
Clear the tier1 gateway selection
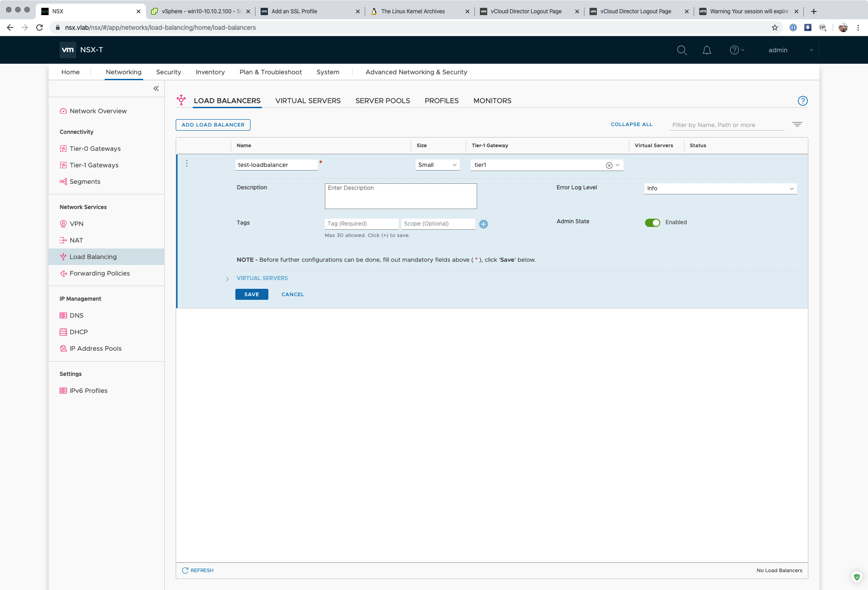coord(609,165)
